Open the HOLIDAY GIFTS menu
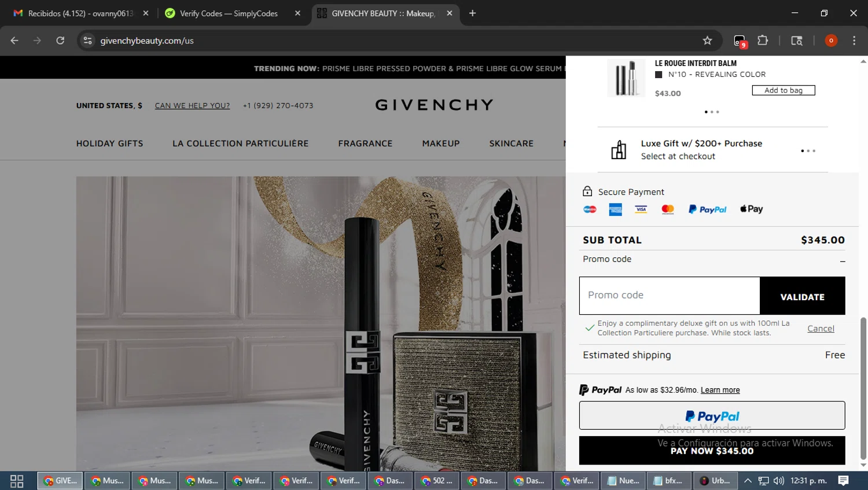The height and width of the screenshot is (490, 868). [110, 143]
